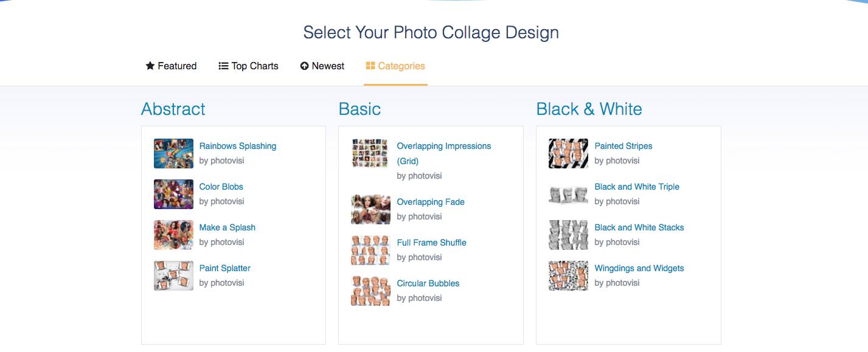Click the Black and White Triple link
The image size is (868, 352).
tap(637, 187)
